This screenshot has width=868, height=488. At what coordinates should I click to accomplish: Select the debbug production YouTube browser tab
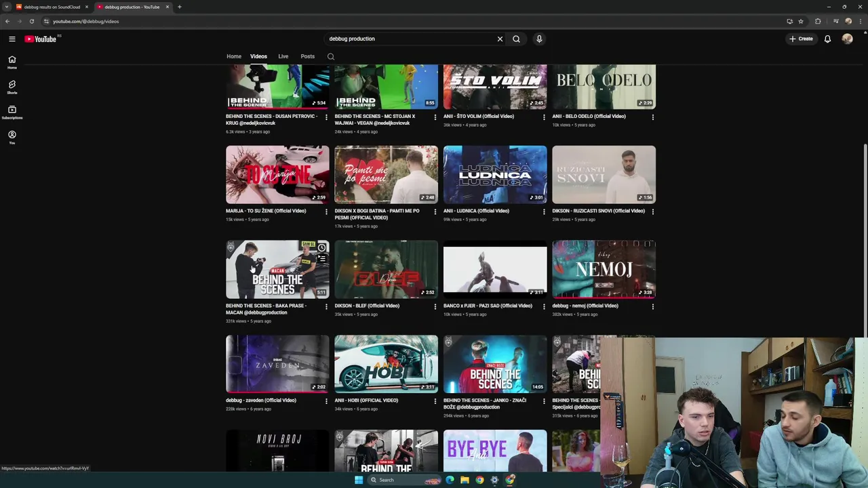point(132,7)
